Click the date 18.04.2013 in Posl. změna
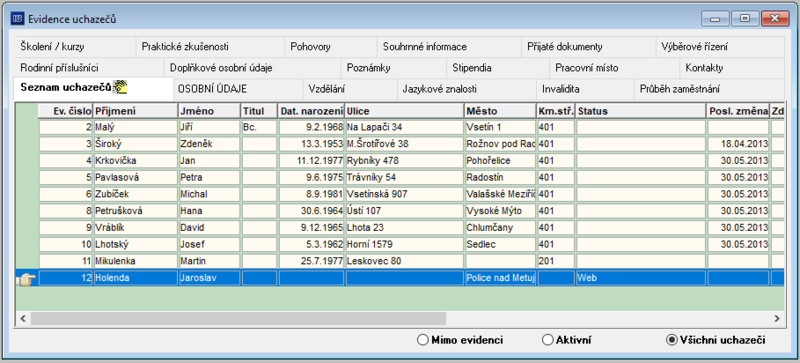Viewport: 800px width, 363px height. point(738,144)
